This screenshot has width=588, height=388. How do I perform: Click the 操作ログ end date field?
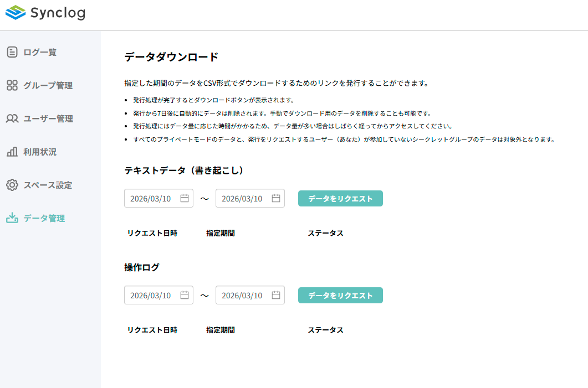click(x=244, y=294)
